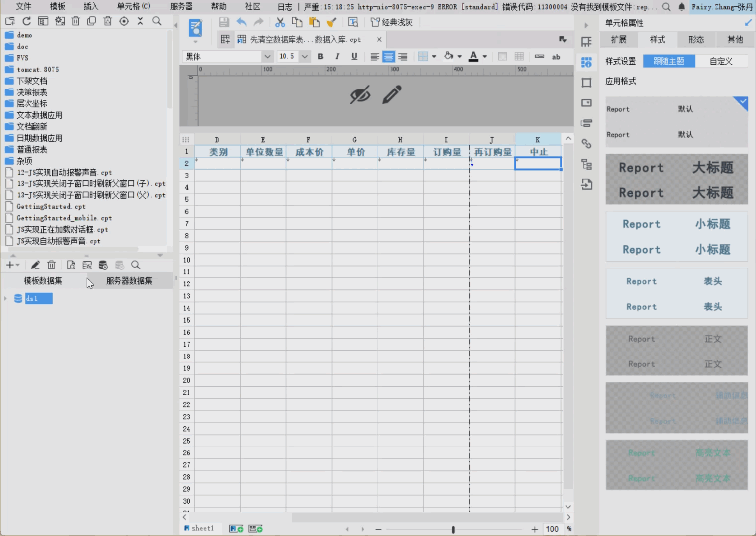The height and width of the screenshot is (536, 756).
Task: Click the locate current template target icon
Action: coord(124,21)
